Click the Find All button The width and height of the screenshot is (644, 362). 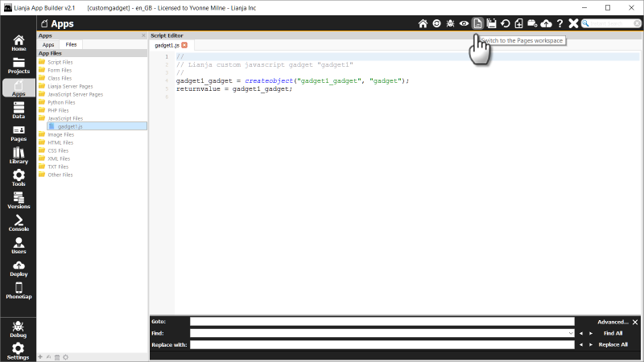click(613, 333)
